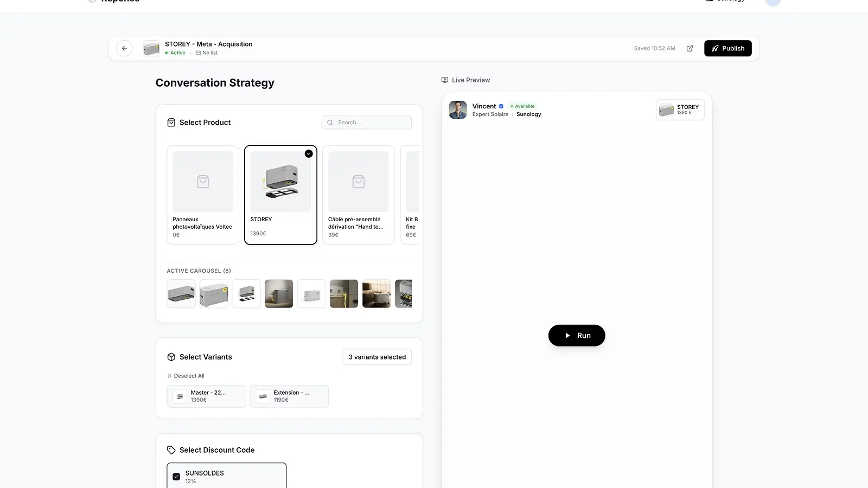The width and height of the screenshot is (868, 488).
Task: Click the Active status indicator
Action: (175, 53)
